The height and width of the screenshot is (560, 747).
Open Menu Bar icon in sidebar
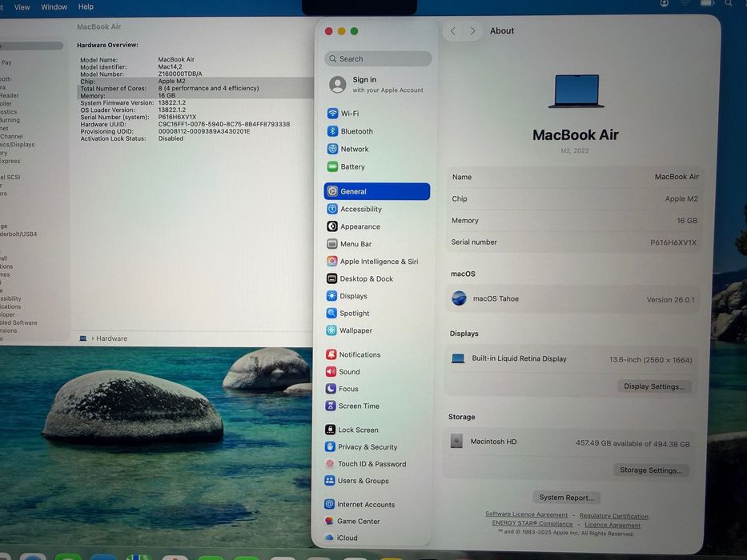[x=332, y=244]
